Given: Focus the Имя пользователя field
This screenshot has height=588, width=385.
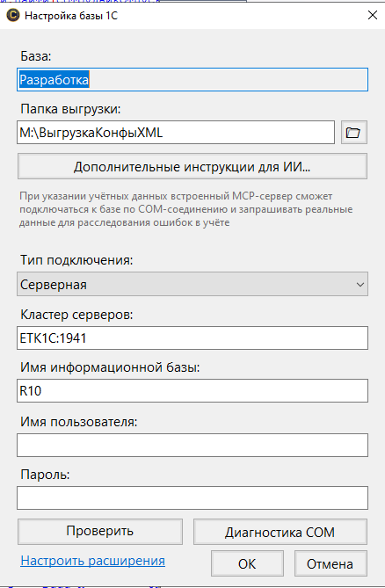Looking at the screenshot, I should click(x=192, y=445).
